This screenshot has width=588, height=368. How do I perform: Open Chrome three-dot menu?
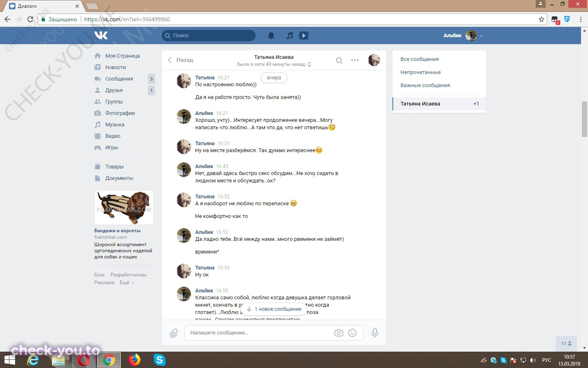click(581, 19)
